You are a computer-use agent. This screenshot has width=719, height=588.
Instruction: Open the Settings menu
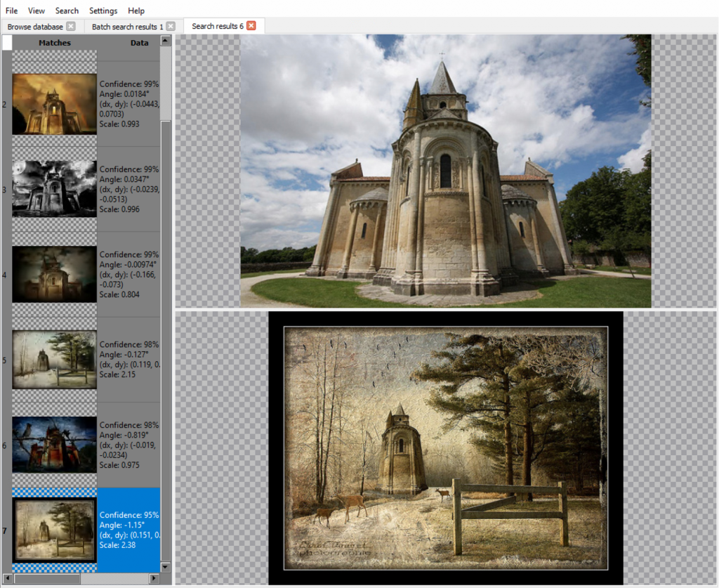pyautogui.click(x=103, y=11)
